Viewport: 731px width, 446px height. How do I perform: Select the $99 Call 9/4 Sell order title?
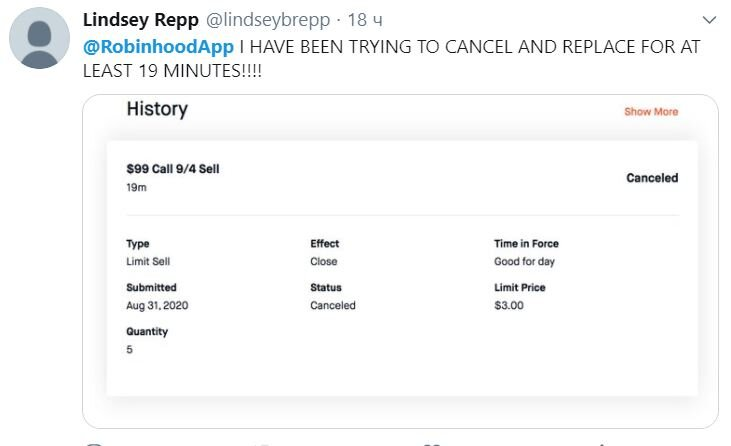pyautogui.click(x=173, y=169)
